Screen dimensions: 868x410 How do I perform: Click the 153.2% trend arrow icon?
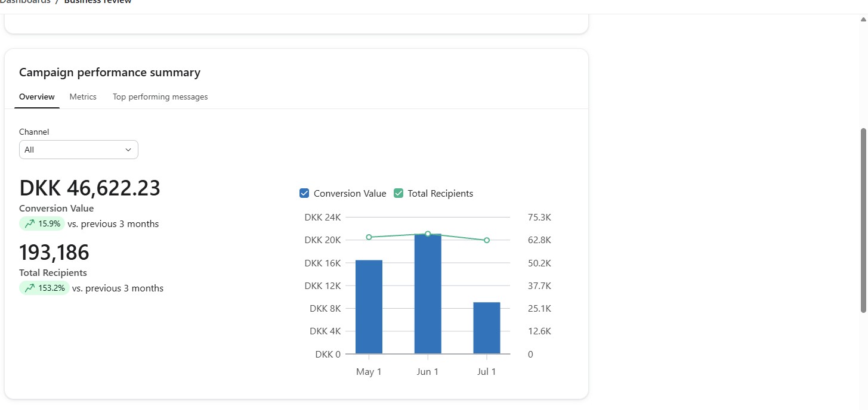(29, 288)
